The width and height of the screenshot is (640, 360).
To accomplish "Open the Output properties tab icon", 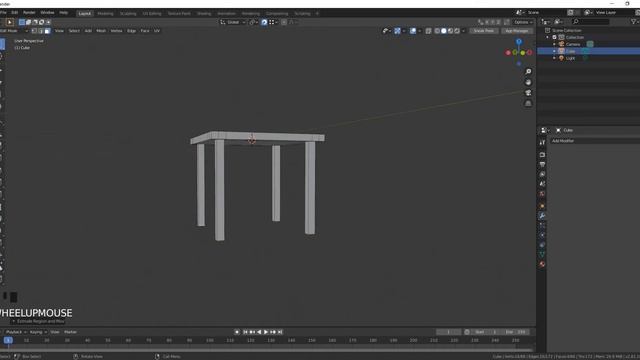I will (x=542, y=165).
